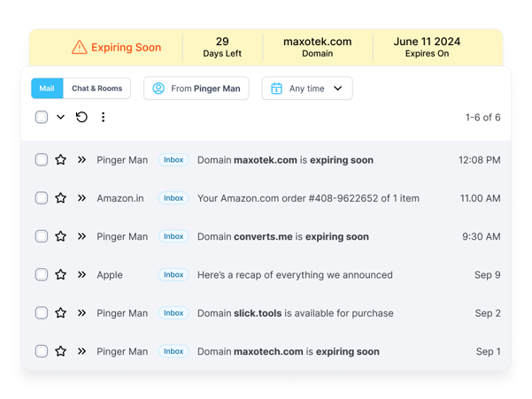This screenshot has height=399, width=532.
Task: Click the Expiring Soon warning triangle icon
Action: (80, 47)
